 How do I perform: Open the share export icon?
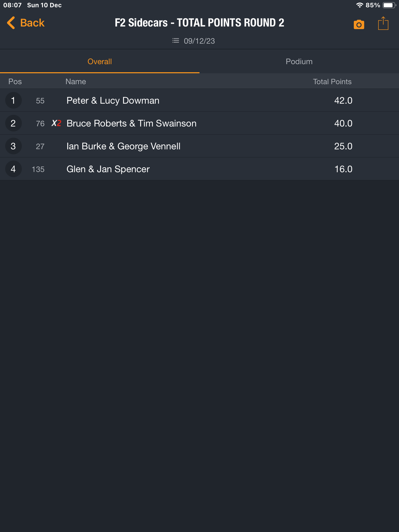pos(383,23)
